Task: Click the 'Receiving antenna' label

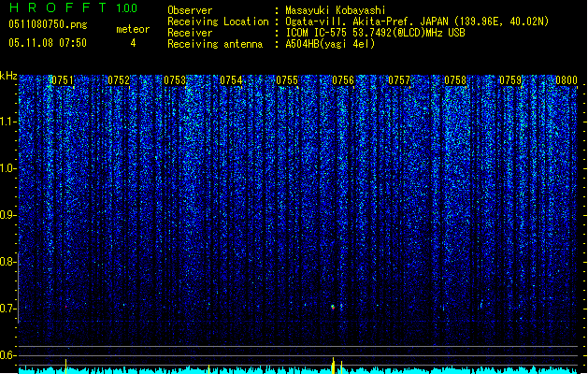Action: click(x=215, y=44)
